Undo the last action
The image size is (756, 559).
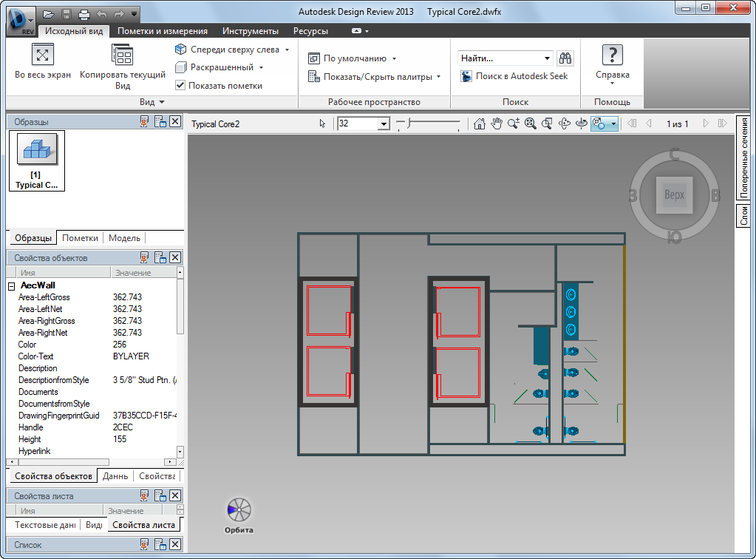pos(101,14)
